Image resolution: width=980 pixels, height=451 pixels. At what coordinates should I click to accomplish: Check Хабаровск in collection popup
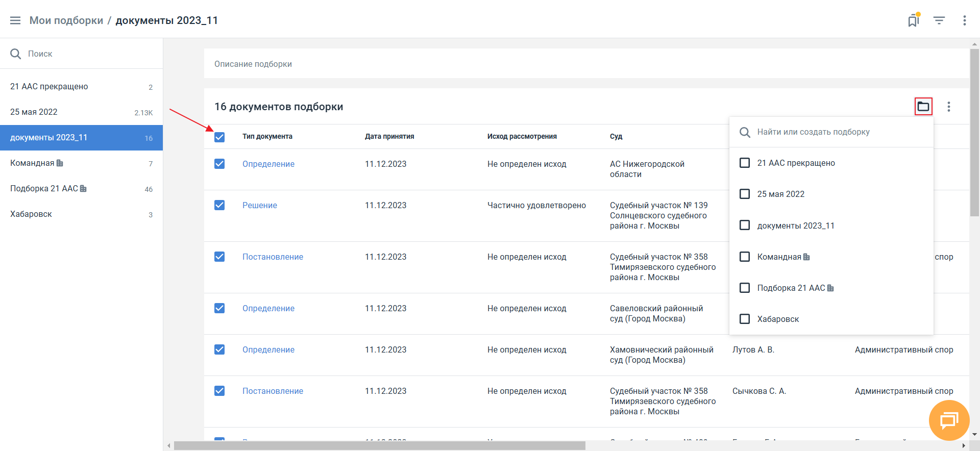(745, 319)
